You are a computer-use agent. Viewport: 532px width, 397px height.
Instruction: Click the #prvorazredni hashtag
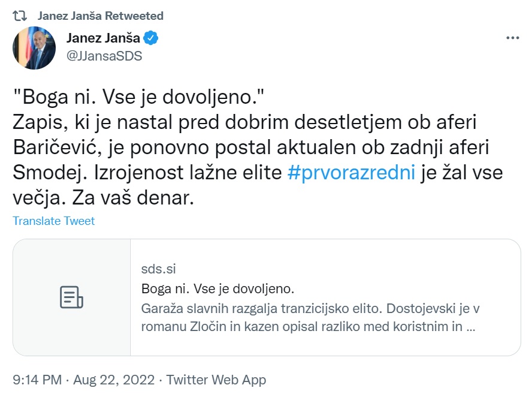[x=352, y=173]
